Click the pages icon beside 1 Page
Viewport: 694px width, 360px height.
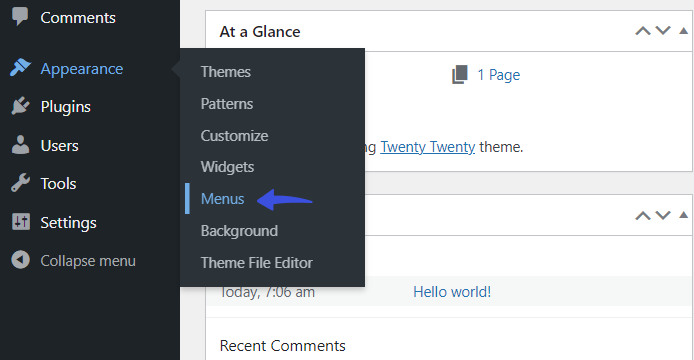459,74
